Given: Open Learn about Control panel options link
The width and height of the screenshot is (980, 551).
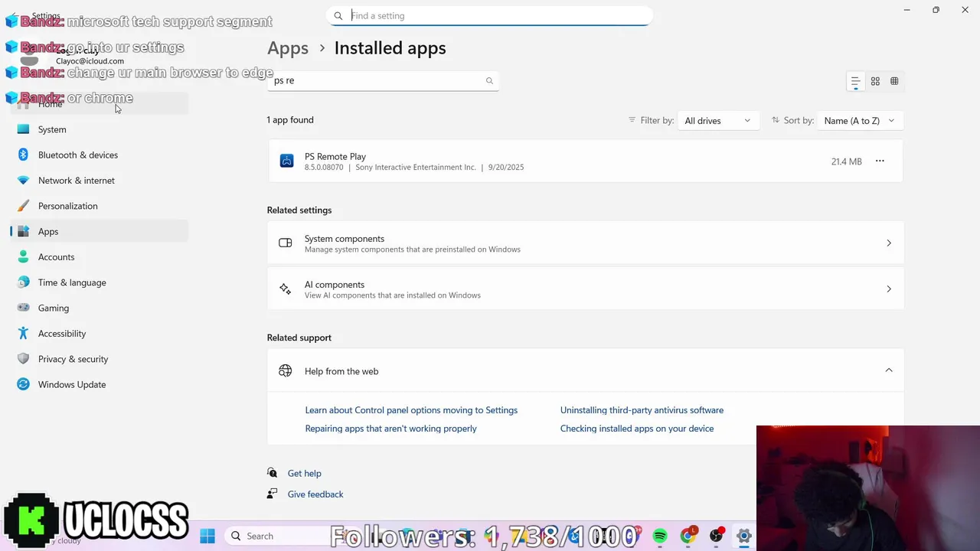Looking at the screenshot, I should point(411,410).
